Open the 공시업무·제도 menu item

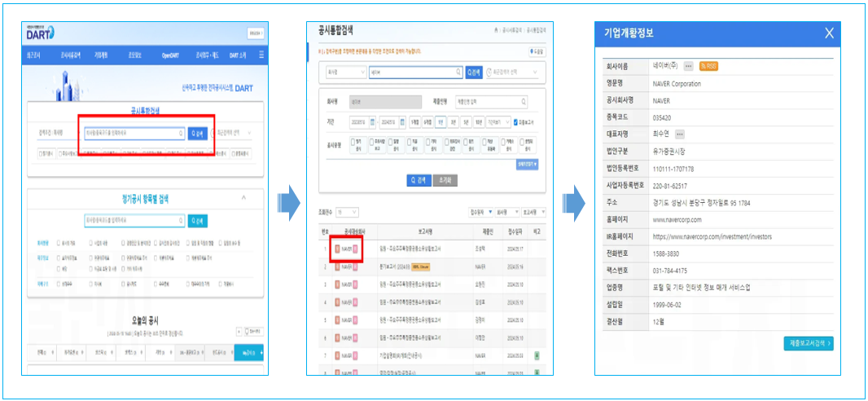pyautogui.click(x=207, y=56)
